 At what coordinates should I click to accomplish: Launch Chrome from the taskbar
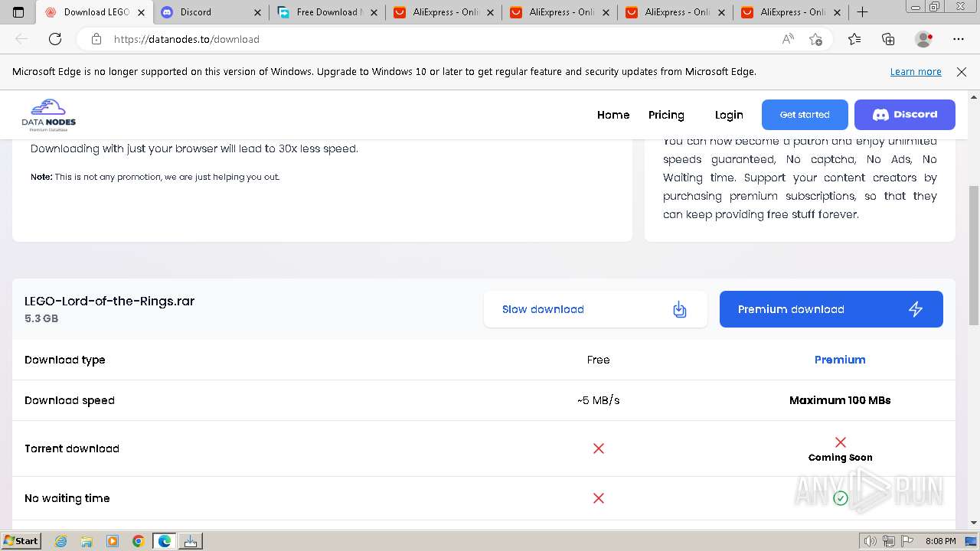(139, 541)
